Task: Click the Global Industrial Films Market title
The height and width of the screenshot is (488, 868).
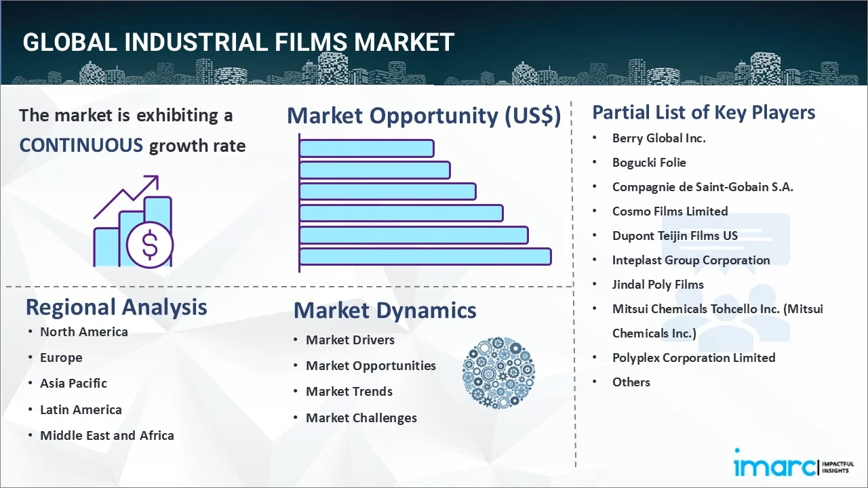Action: click(x=238, y=42)
